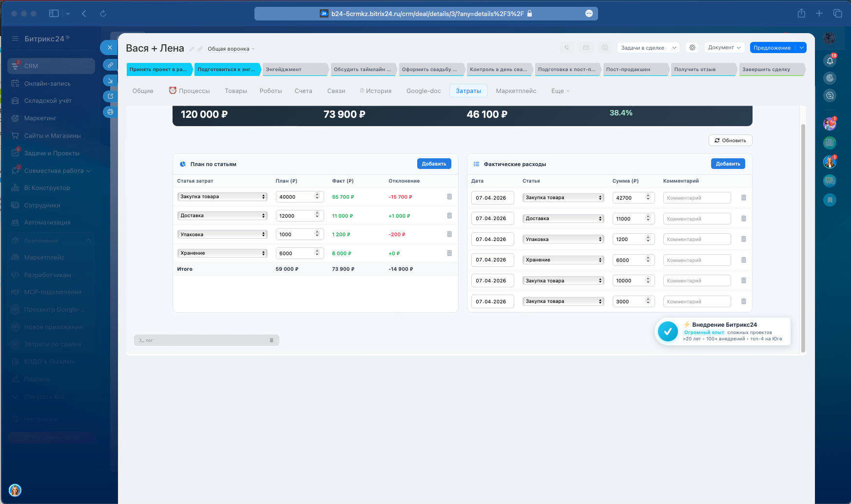
Task: Adjust stepper on the 40000 plan field
Action: click(x=317, y=196)
